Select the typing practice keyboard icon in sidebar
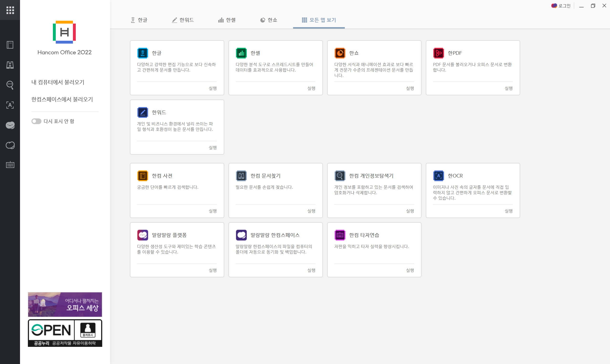610x364 pixels. click(10, 165)
